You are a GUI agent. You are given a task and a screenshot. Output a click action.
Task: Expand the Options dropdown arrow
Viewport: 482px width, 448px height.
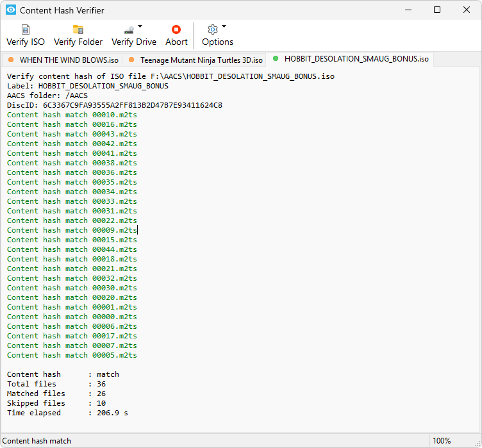224,26
